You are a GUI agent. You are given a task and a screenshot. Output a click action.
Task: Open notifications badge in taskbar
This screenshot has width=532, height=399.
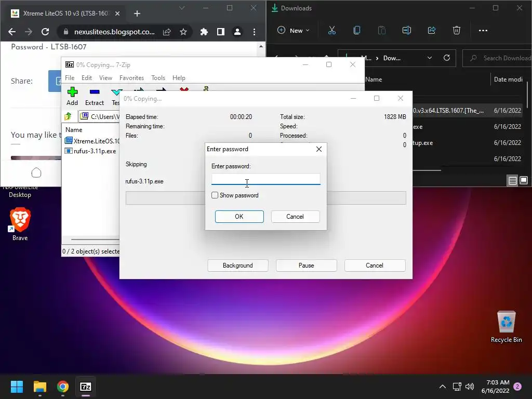(x=517, y=387)
